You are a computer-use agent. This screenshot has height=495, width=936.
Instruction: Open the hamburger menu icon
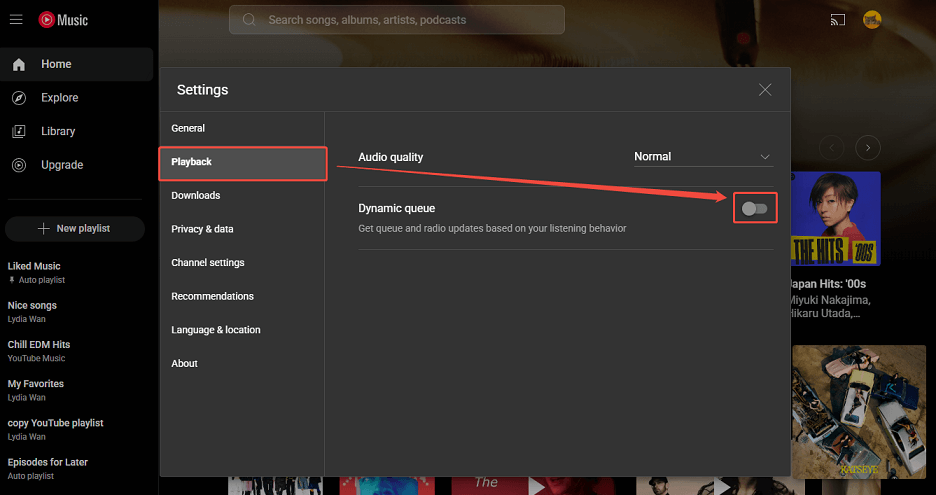pos(16,20)
